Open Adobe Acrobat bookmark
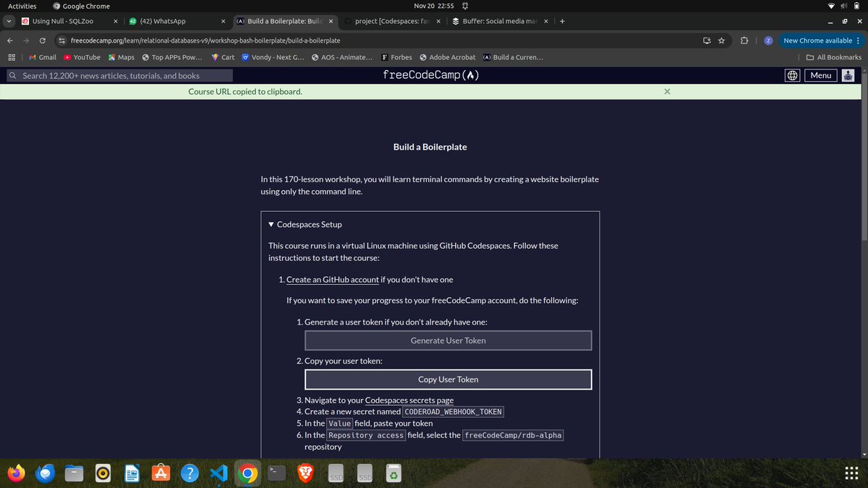The image size is (868, 488). coord(447,57)
